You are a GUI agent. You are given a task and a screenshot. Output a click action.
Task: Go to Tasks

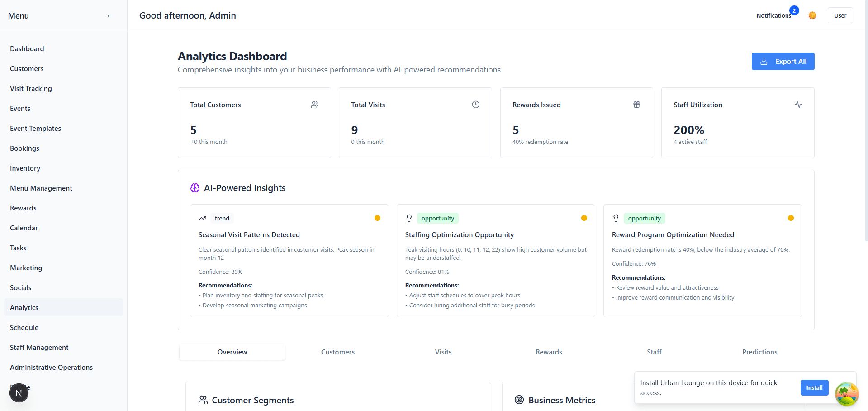click(x=63, y=248)
